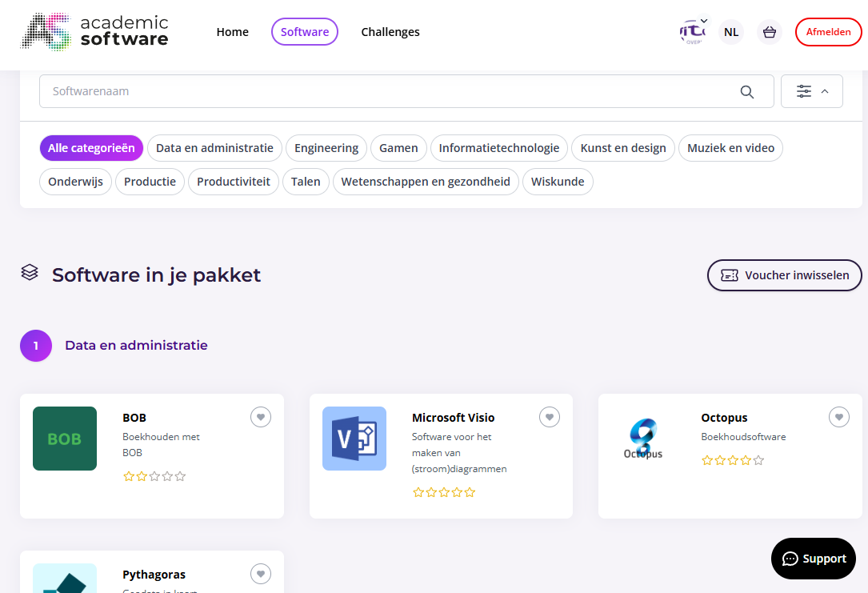Open the Pythagoras software title
The width and height of the screenshot is (868, 593).
(x=154, y=574)
